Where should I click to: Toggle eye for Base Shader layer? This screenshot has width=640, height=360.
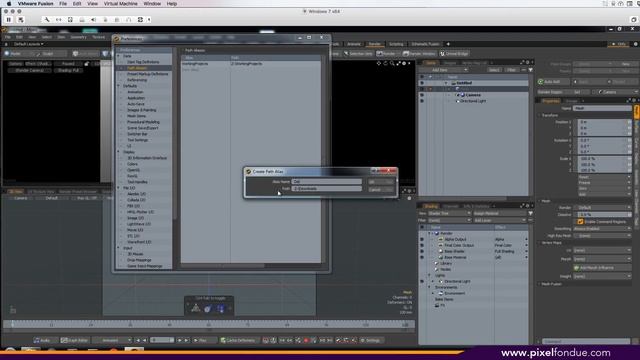pyautogui.click(x=422, y=251)
